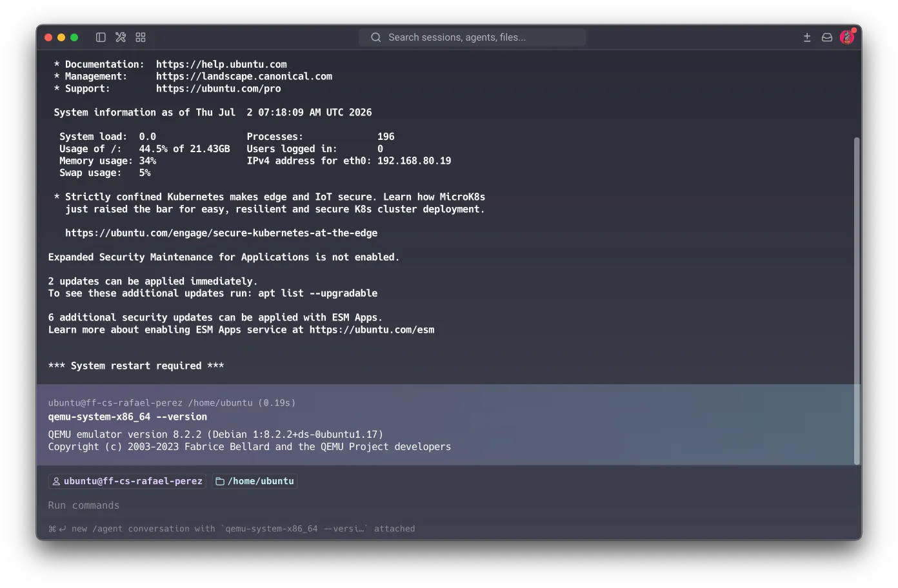Viewport: 898px width, 588px height.
Task: Open the https://landscape.canonical.com link
Action: (244, 76)
